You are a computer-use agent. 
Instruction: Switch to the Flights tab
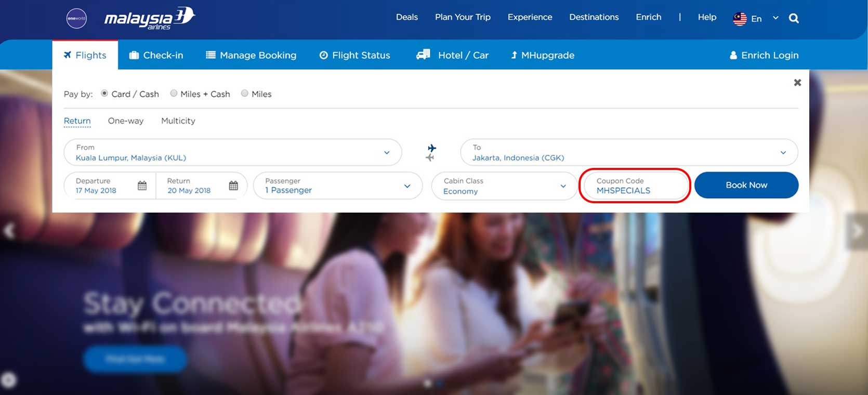[x=85, y=55]
